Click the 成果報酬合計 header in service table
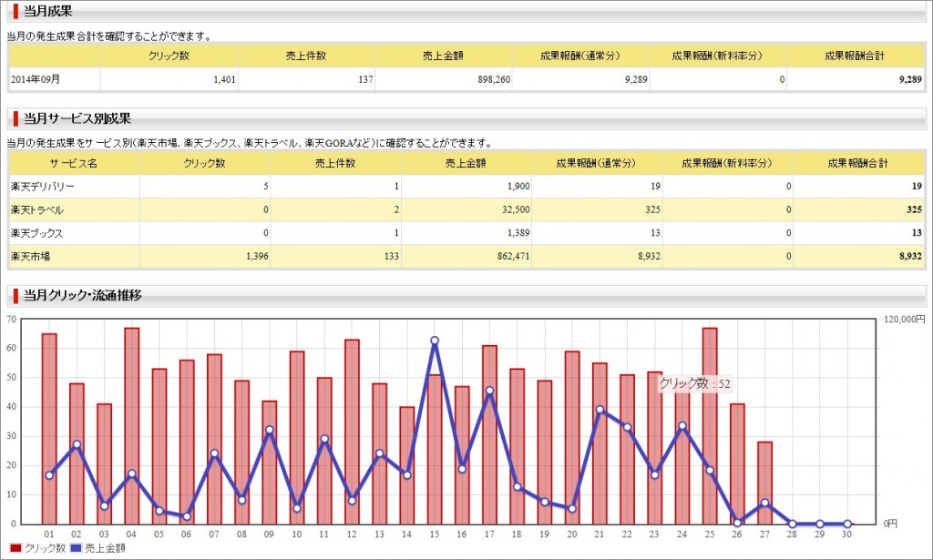 pyautogui.click(x=857, y=164)
